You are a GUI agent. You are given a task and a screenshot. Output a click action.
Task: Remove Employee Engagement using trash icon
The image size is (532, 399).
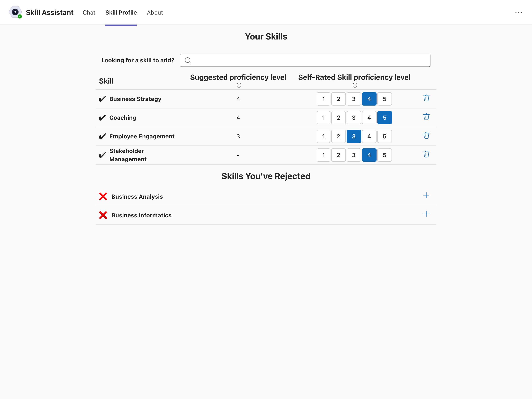[426, 136]
